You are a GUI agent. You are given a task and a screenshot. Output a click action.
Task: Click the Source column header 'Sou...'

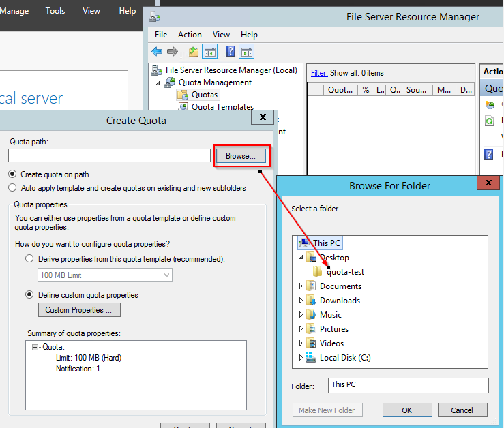click(418, 90)
